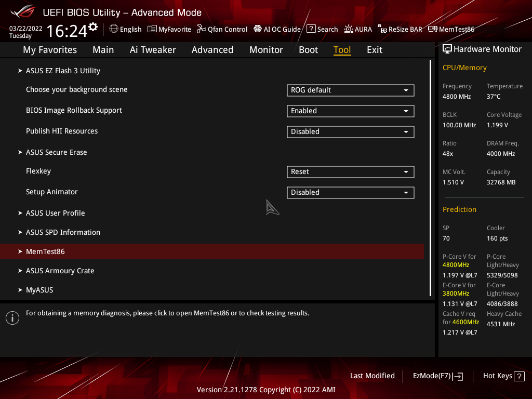Open the MemTest86 menu entry

click(x=212, y=251)
